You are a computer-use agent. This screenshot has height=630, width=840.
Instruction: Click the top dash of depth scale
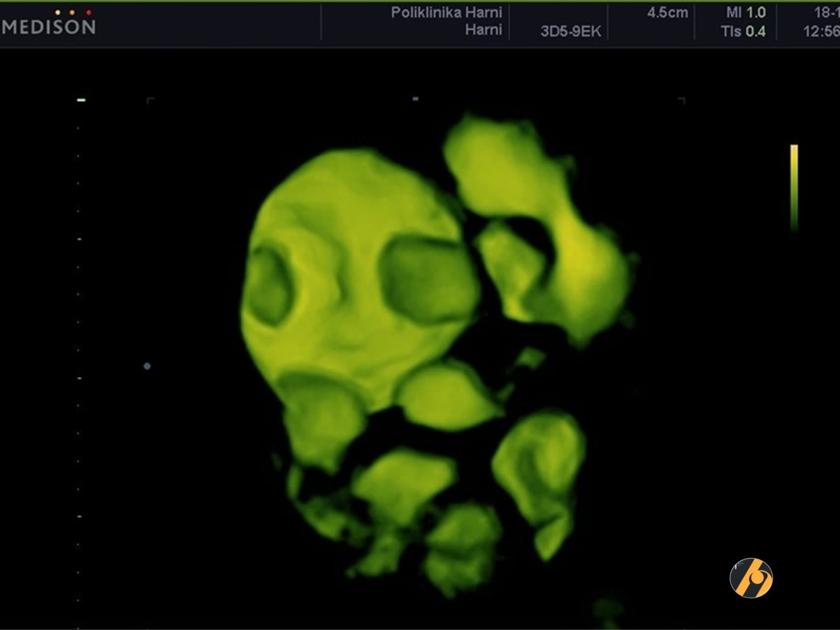[81, 100]
